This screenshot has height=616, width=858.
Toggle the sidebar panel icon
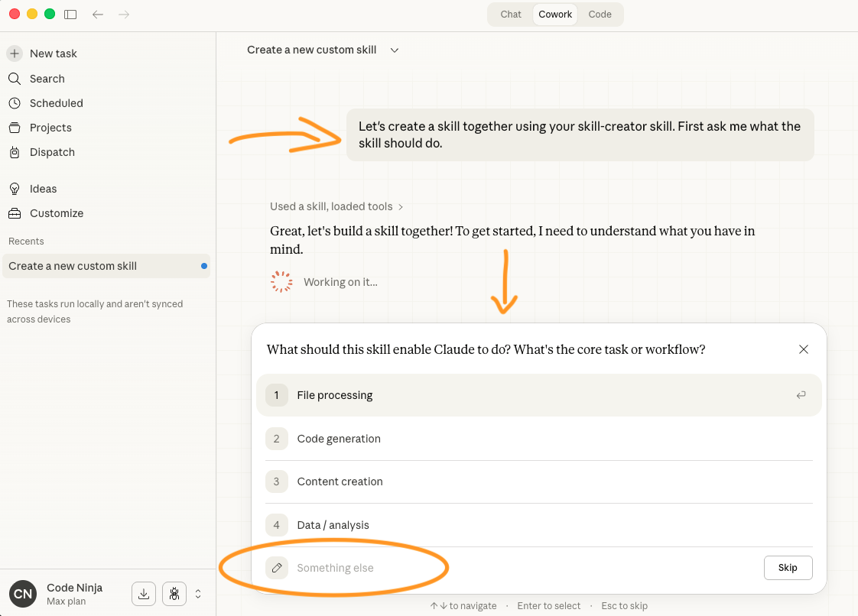(x=70, y=15)
